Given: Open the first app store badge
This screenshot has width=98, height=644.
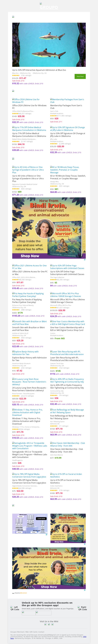Looking at the screenshot, I should coord(29,613).
